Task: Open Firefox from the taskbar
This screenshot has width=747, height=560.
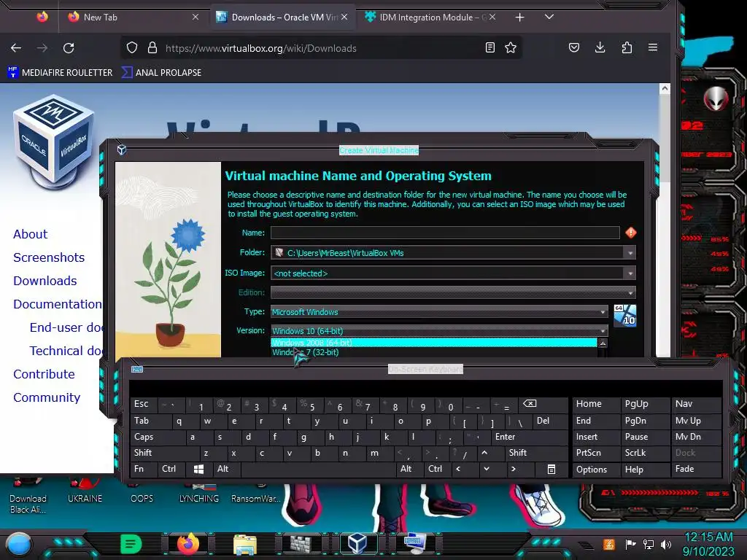Action: [187, 544]
